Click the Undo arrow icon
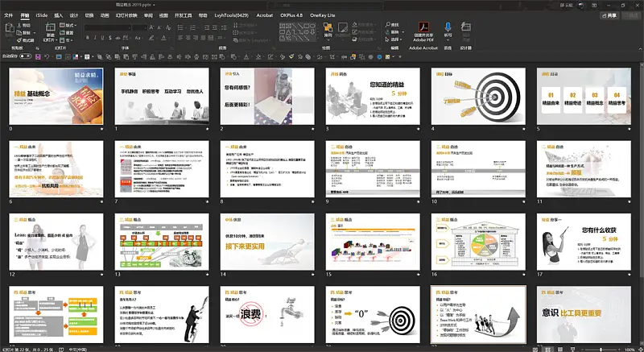Screen dimensions: 644x352 click(x=47, y=56)
